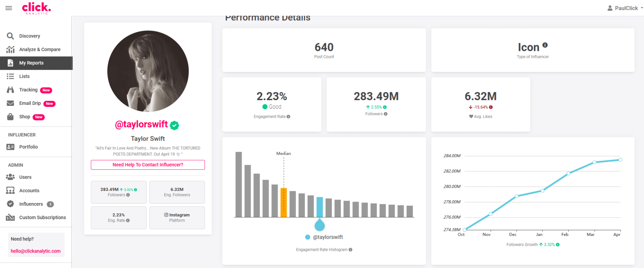Click the Influencers badge-check icon

click(10, 204)
